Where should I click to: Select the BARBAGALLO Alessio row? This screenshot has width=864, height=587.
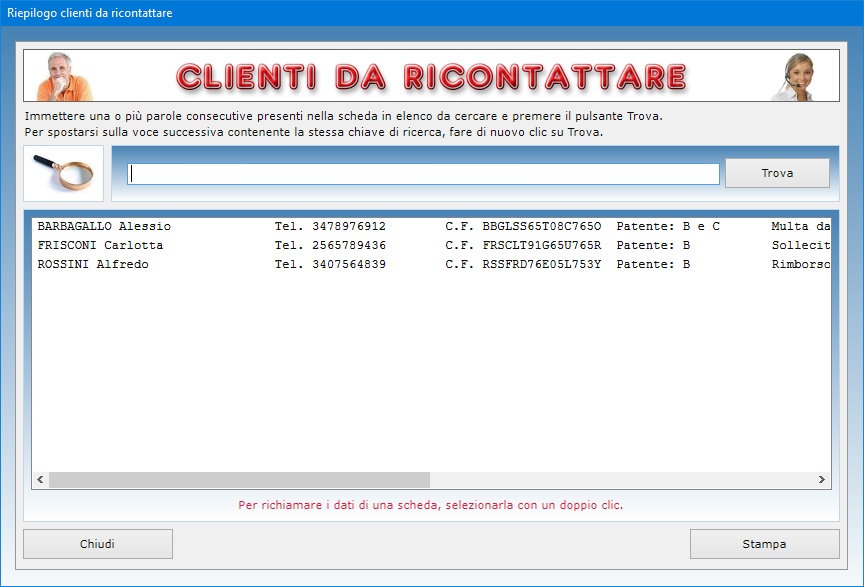click(x=431, y=226)
